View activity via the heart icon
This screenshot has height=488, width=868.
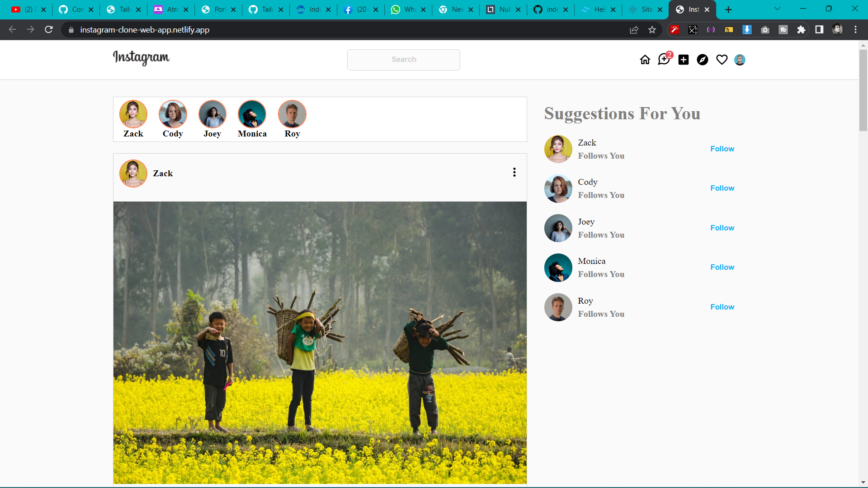pos(722,60)
